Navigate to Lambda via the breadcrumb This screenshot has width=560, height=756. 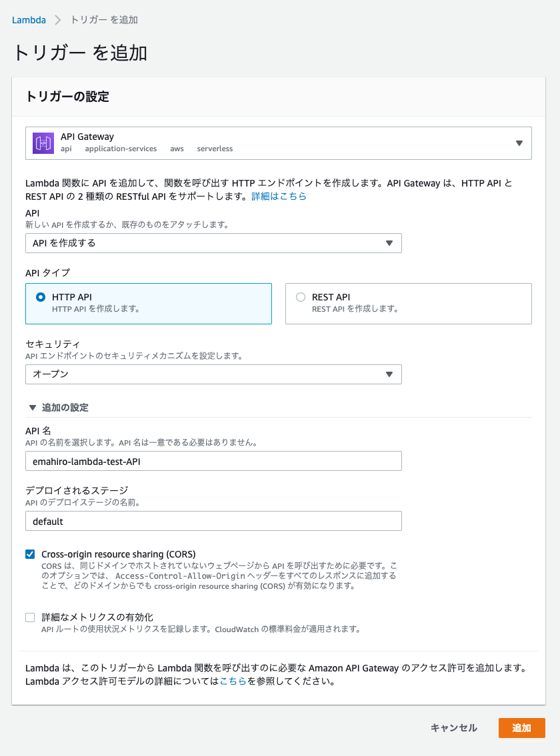pos(29,20)
